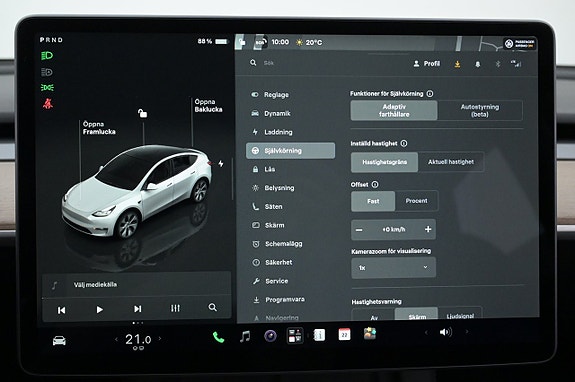Tap the notification bell icon
The height and width of the screenshot is (382, 575).
point(477,64)
